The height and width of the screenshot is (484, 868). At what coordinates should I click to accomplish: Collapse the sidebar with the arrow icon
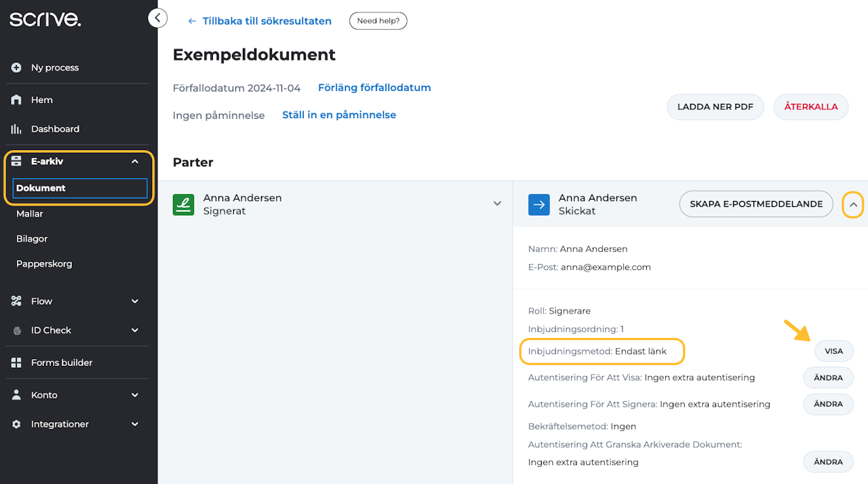[x=157, y=18]
